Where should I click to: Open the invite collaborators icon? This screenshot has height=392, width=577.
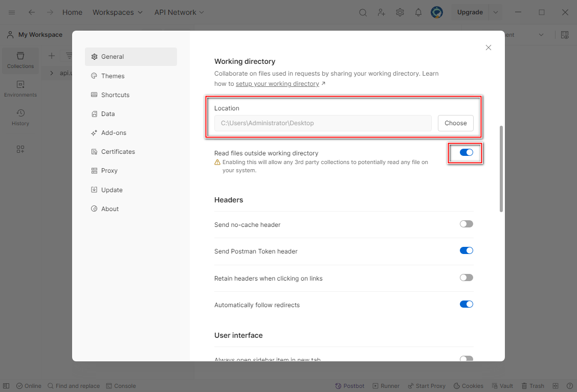pos(382,12)
